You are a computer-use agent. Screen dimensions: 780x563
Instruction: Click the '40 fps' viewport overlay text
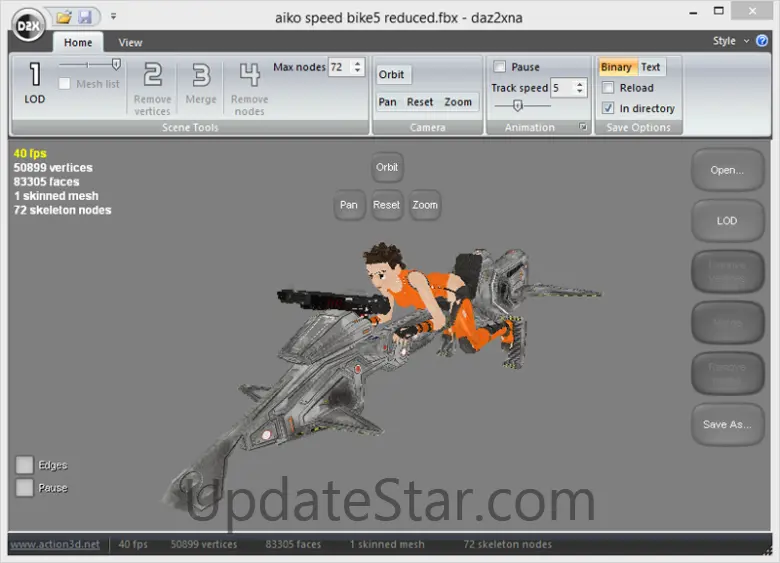point(30,153)
